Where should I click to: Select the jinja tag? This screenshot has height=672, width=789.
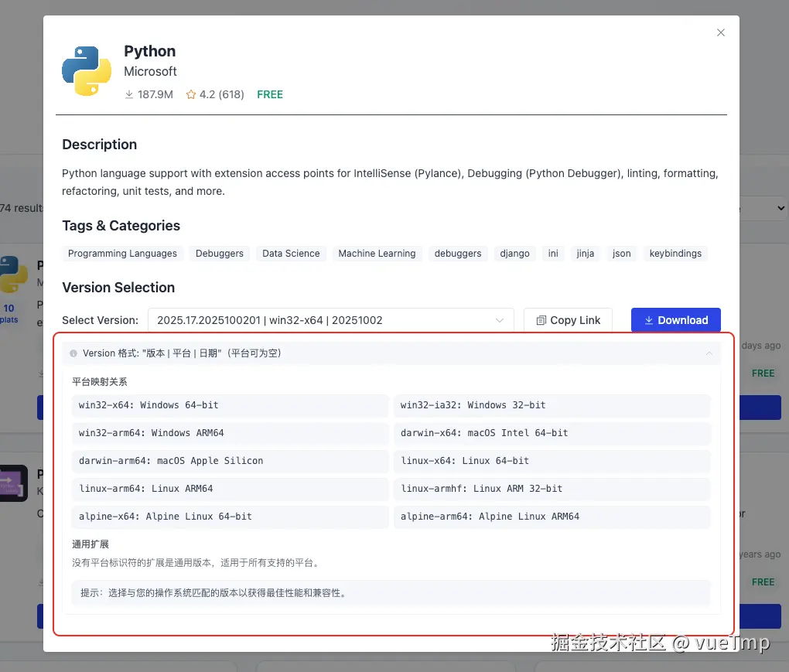click(586, 254)
